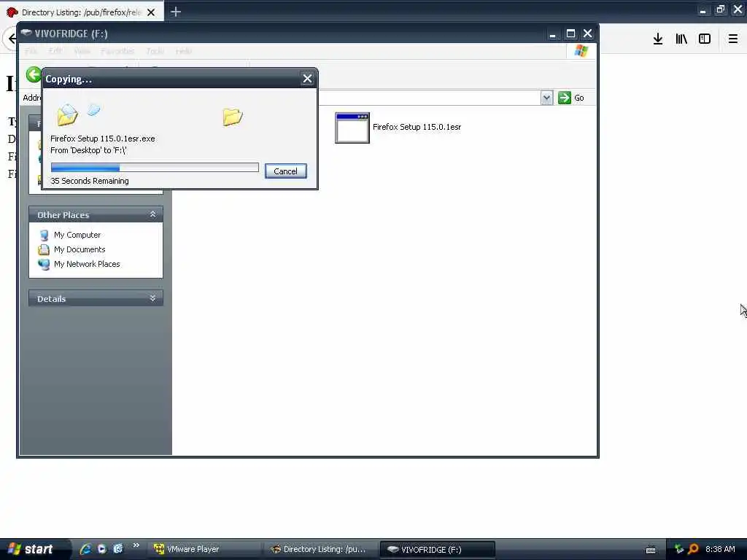Open My Network Places link
Screen dimensions: 747x560
(87, 264)
